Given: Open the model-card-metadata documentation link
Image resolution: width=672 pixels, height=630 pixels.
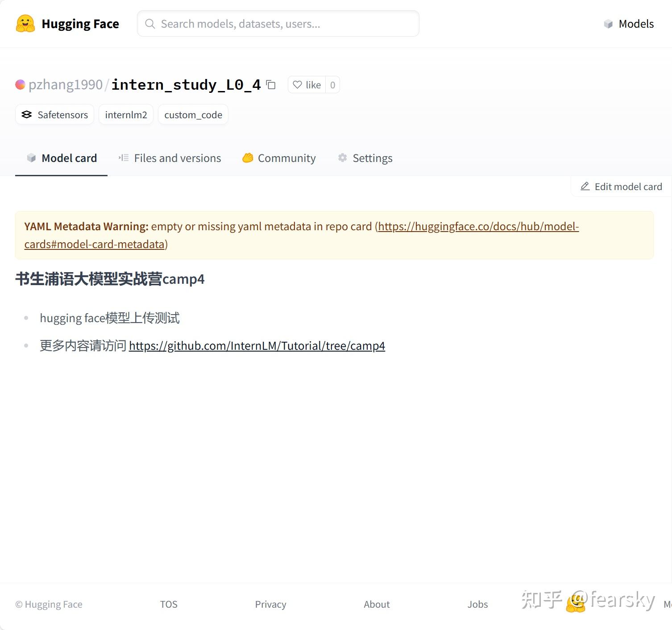Looking at the screenshot, I should (x=477, y=226).
